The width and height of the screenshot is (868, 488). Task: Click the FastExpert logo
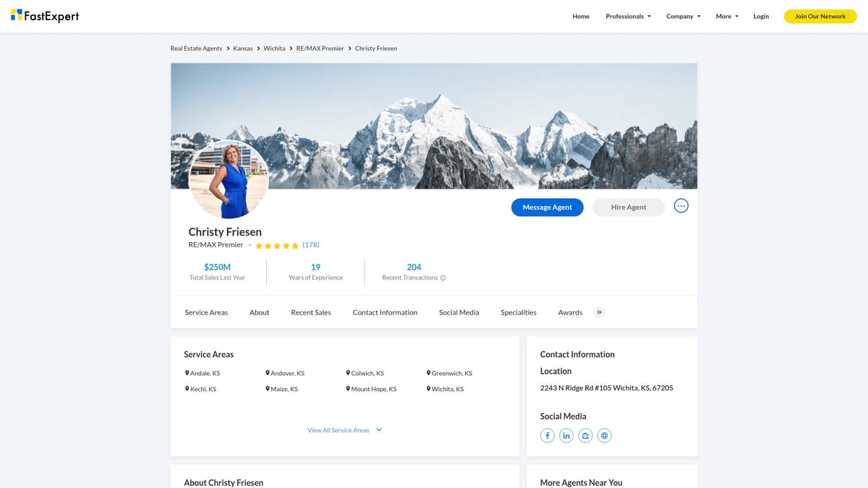point(45,15)
